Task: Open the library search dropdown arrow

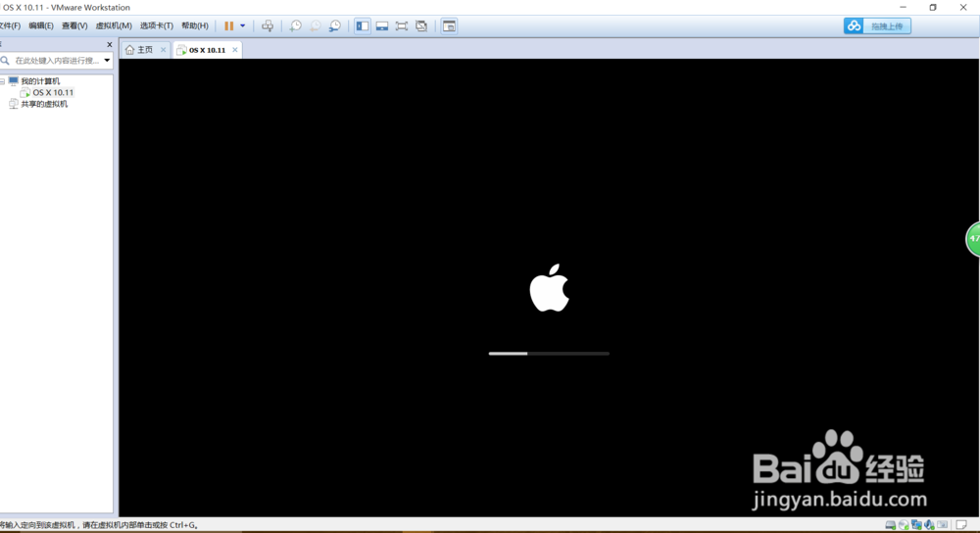Action: point(107,61)
